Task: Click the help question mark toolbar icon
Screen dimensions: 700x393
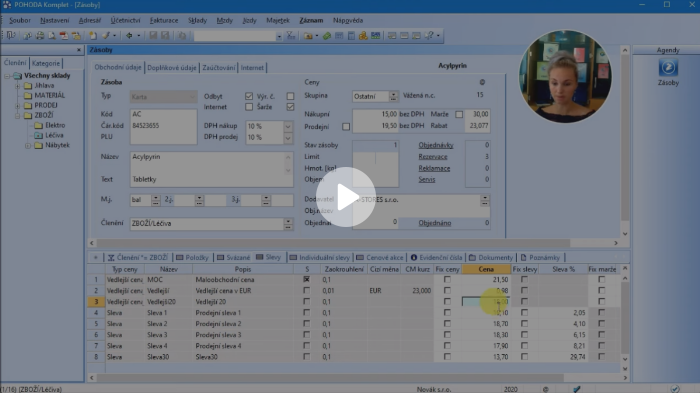Action: tap(429, 36)
